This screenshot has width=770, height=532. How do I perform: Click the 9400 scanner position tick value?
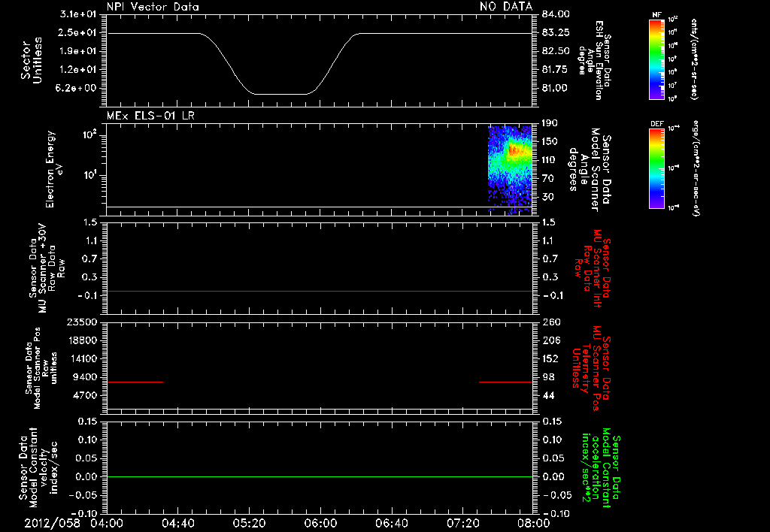(x=84, y=377)
